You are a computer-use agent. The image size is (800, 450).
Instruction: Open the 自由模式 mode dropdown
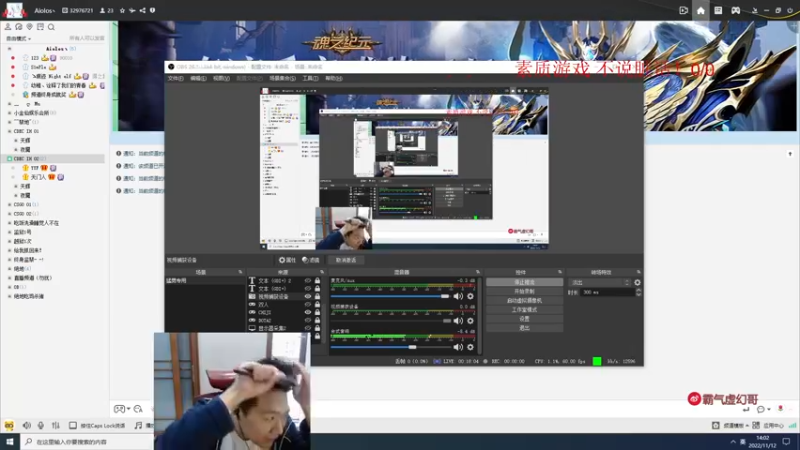[x=18, y=39]
